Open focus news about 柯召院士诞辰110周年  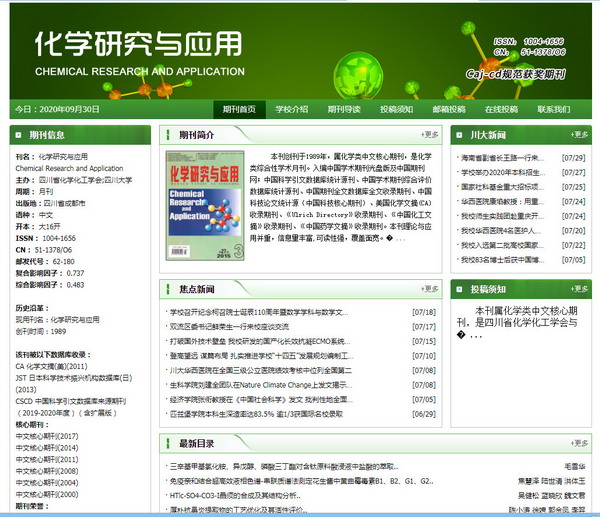pyautogui.click(x=259, y=313)
